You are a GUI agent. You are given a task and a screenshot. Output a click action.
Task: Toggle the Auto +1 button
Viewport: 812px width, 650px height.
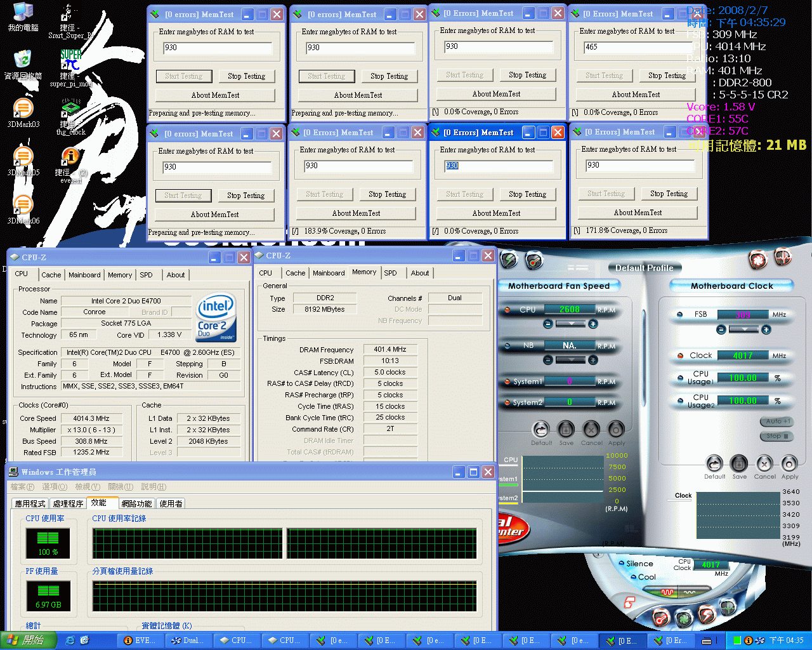[x=776, y=421]
